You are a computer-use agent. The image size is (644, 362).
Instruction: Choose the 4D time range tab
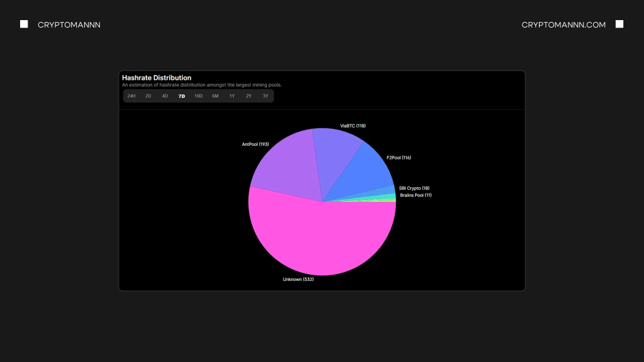pyautogui.click(x=165, y=96)
